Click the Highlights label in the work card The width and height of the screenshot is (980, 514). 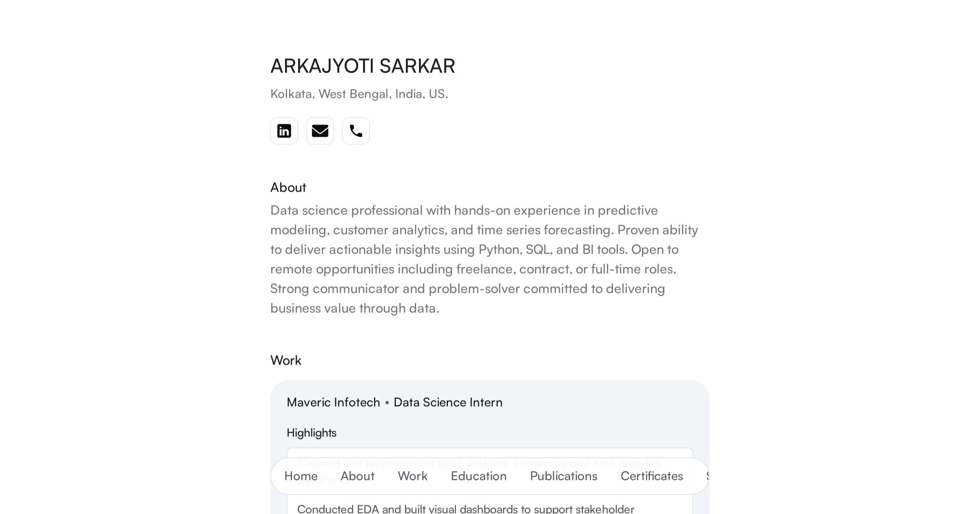(x=312, y=433)
